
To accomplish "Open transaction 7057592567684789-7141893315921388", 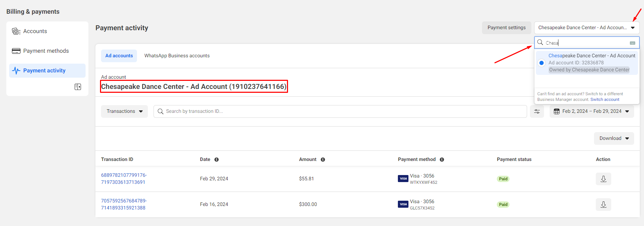I will click(124, 205).
